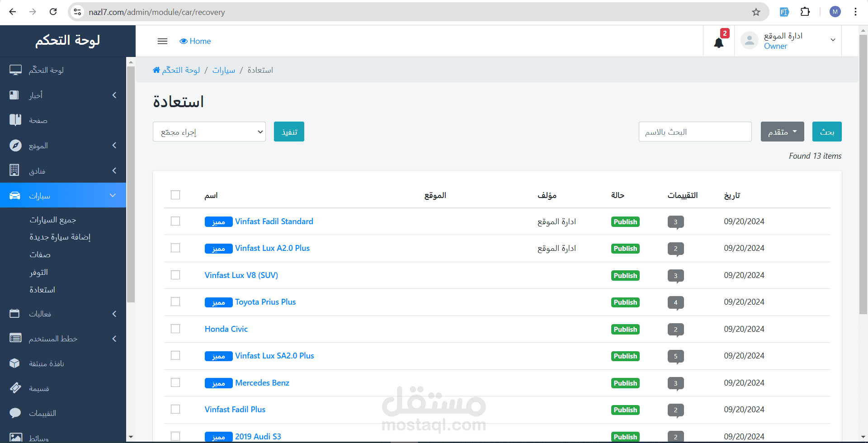
Task: Click the ticket icon beside قسيمة
Action: 15,388
